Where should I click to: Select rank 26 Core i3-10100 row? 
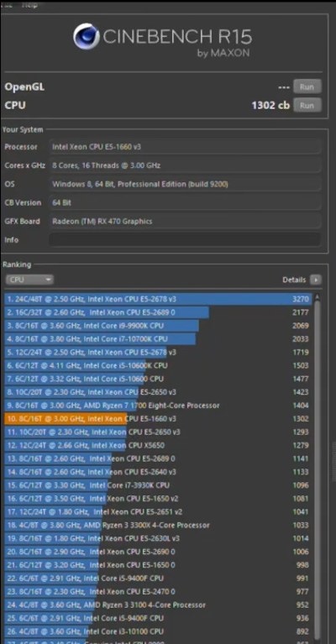(x=158, y=631)
